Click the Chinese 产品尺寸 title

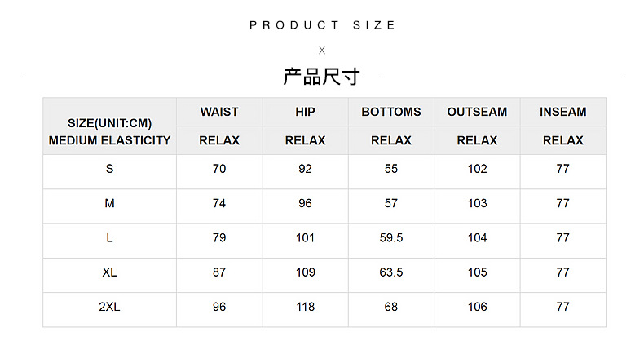(321, 77)
